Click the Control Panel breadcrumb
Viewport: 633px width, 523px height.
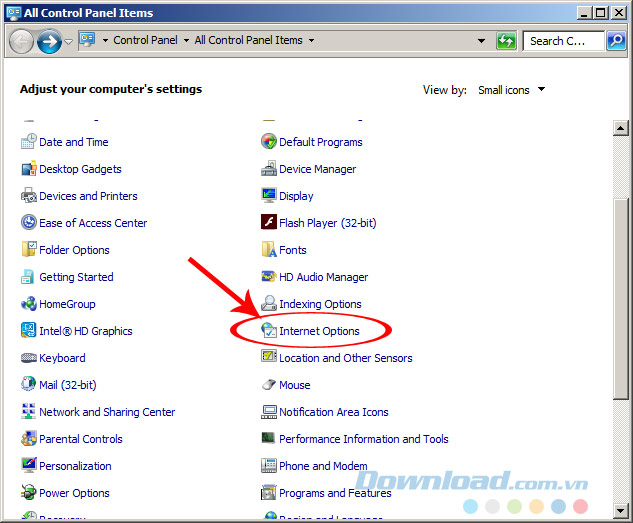[145, 40]
